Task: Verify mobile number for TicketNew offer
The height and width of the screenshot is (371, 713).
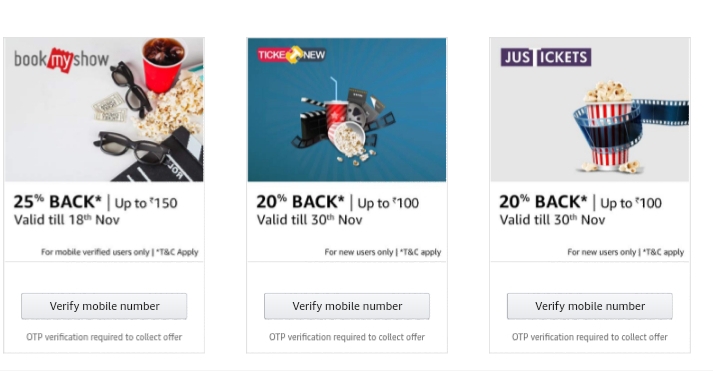Action: [347, 306]
